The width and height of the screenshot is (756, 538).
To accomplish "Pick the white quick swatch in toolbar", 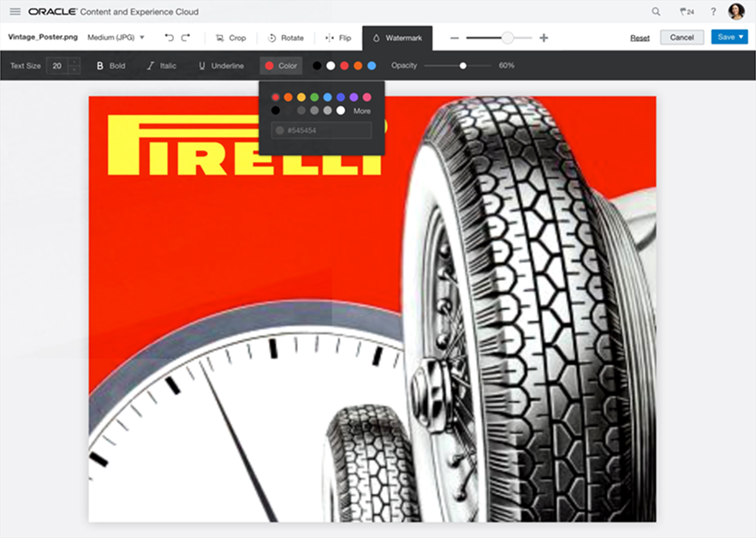I will pos(330,66).
